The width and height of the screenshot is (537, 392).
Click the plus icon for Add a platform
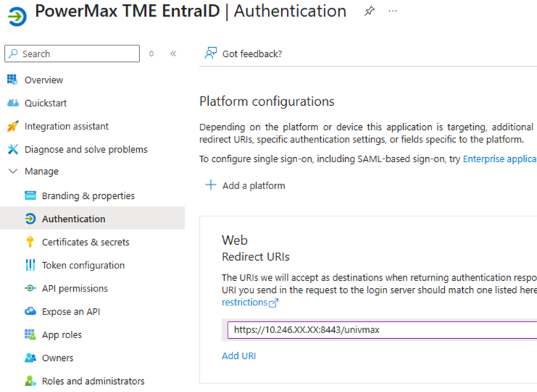tap(211, 185)
